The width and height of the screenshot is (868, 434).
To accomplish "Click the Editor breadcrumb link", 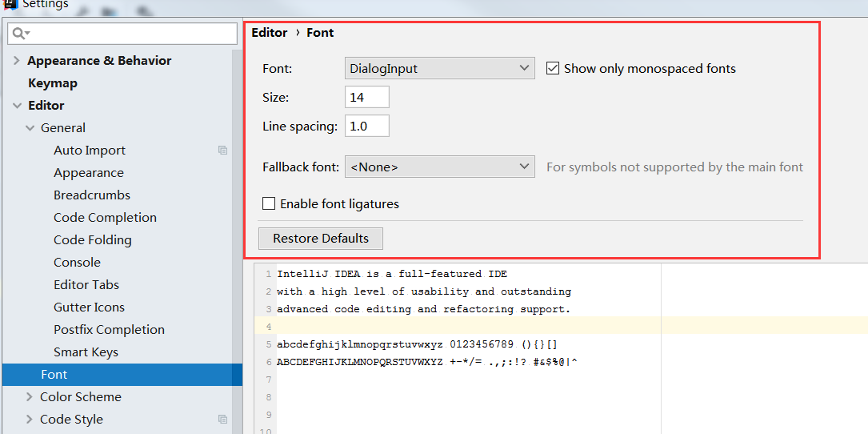I will click(269, 33).
